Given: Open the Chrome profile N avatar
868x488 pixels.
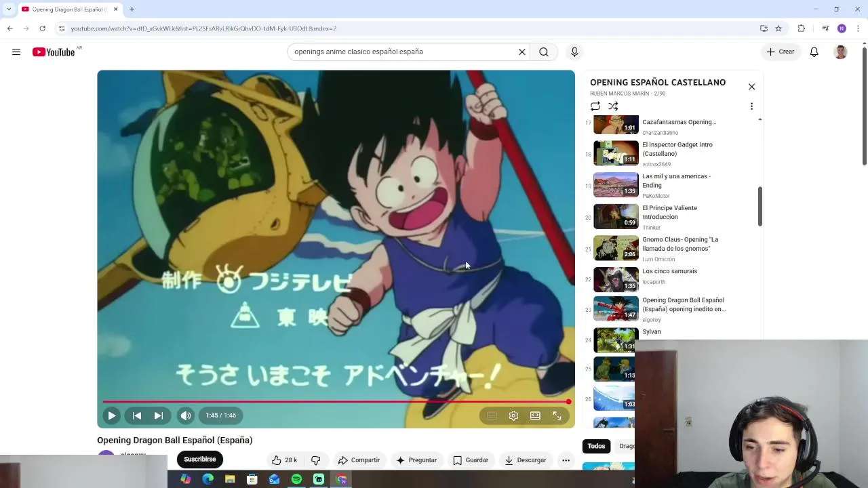Looking at the screenshot, I should tap(842, 28).
